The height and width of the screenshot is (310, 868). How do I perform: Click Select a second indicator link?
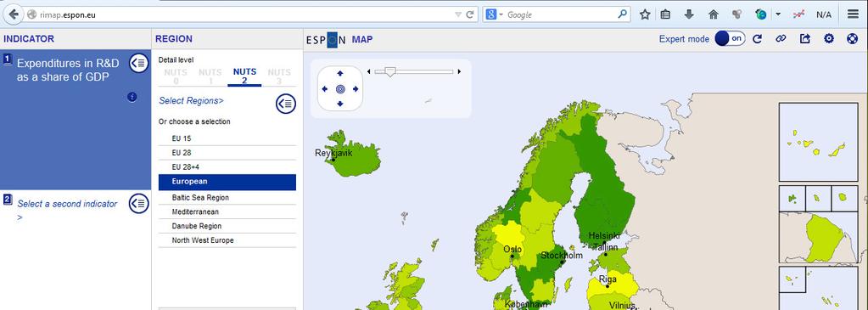click(x=67, y=210)
